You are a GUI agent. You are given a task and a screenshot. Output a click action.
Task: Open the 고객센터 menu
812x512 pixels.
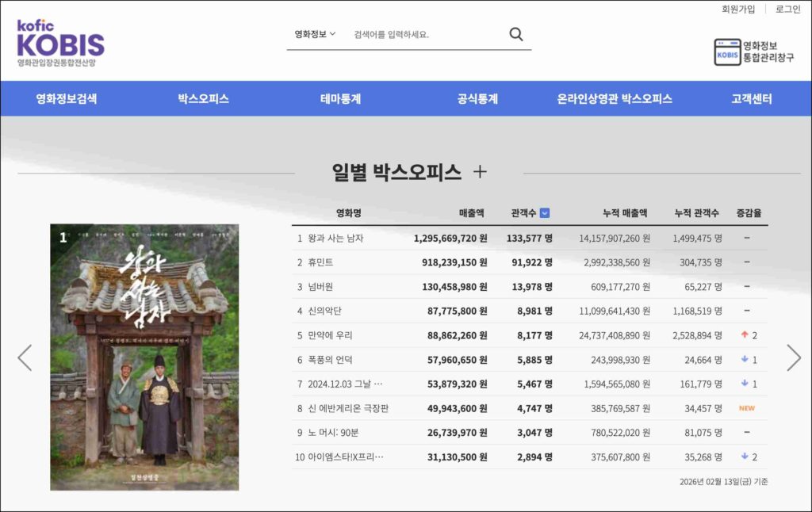coord(751,99)
